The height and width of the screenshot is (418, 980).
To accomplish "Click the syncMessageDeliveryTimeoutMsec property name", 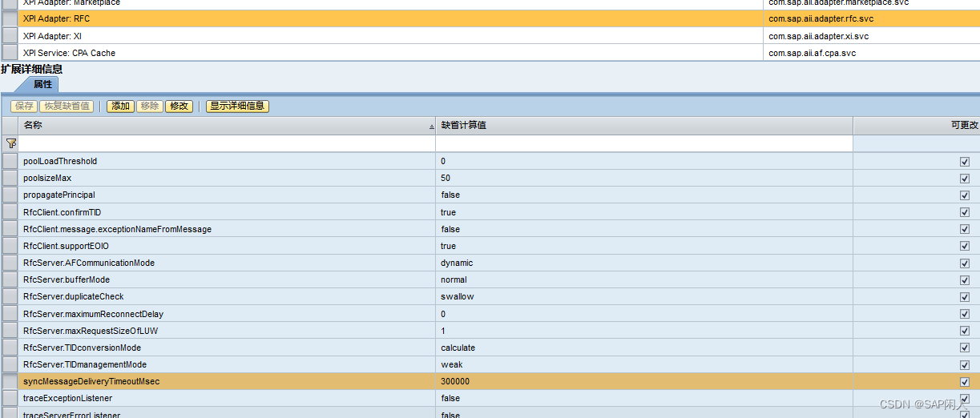I will tap(91, 381).
